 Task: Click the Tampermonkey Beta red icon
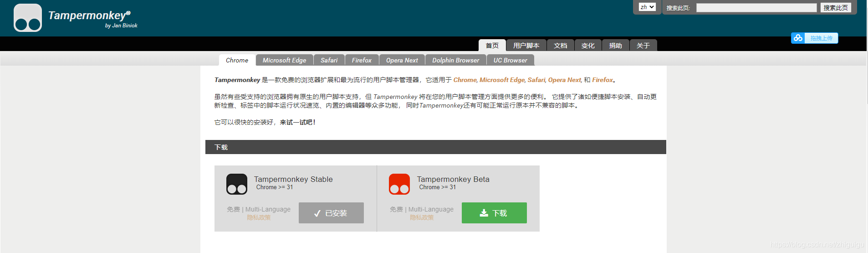point(399,184)
